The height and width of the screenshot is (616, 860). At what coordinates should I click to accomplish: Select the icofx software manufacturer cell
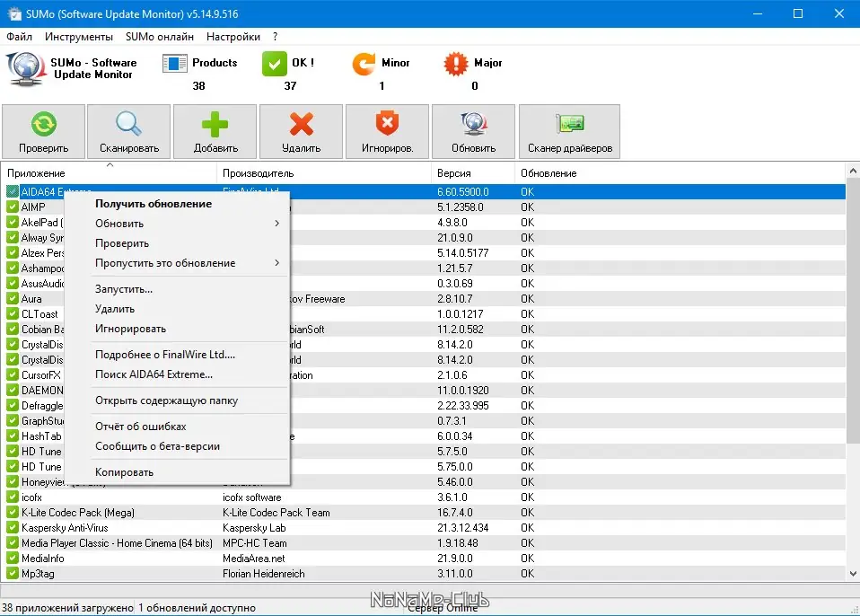[x=251, y=497]
